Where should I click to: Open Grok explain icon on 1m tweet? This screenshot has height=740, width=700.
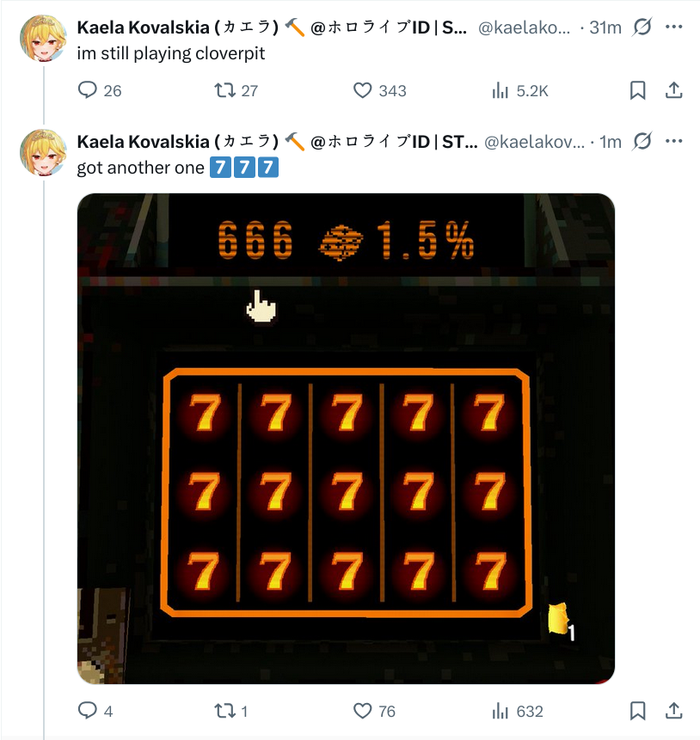point(642,141)
